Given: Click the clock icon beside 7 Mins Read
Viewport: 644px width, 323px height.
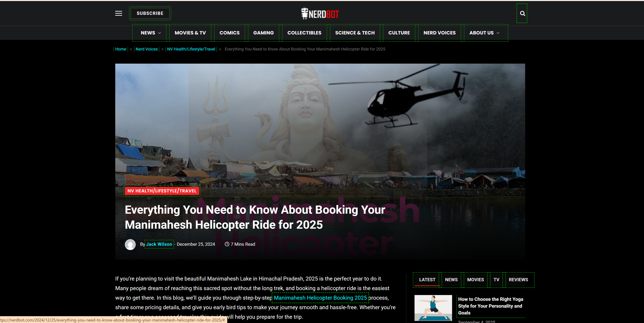Looking at the screenshot, I should pos(227,244).
